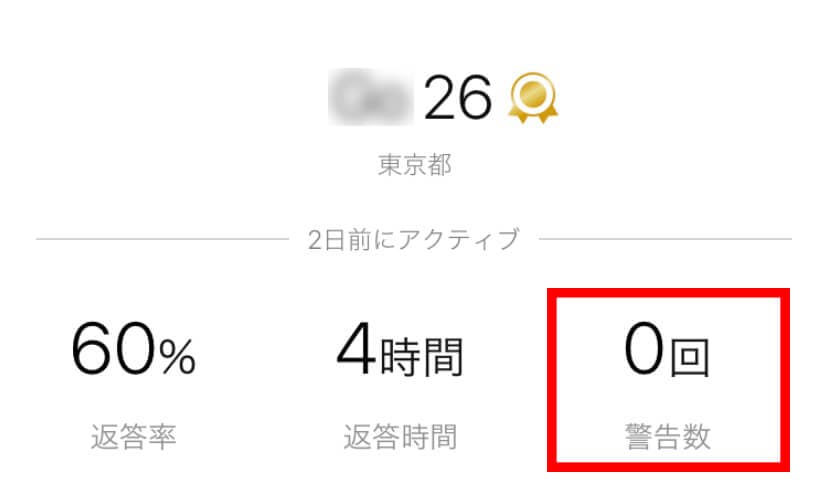
Task: Click the age number 26
Action: pyautogui.click(x=458, y=97)
